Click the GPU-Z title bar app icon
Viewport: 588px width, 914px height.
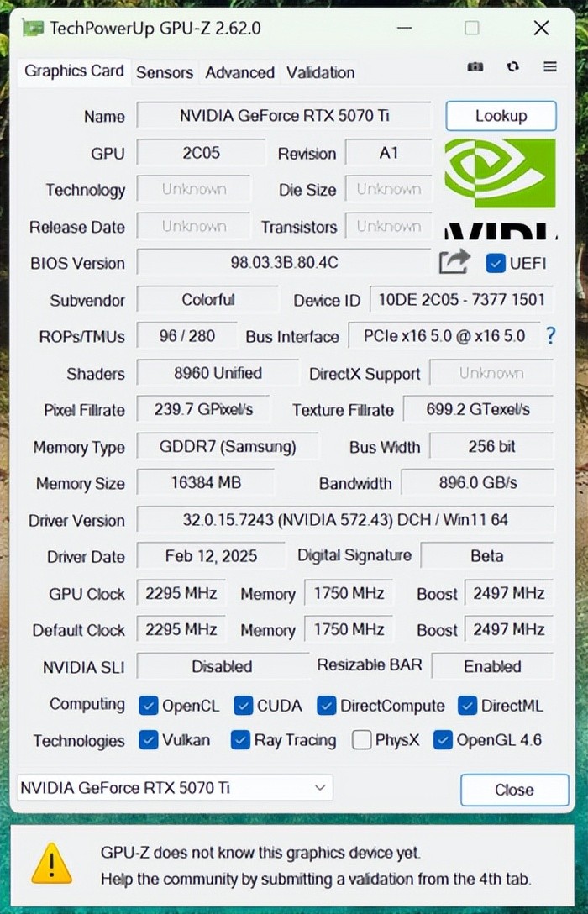pyautogui.click(x=33, y=28)
